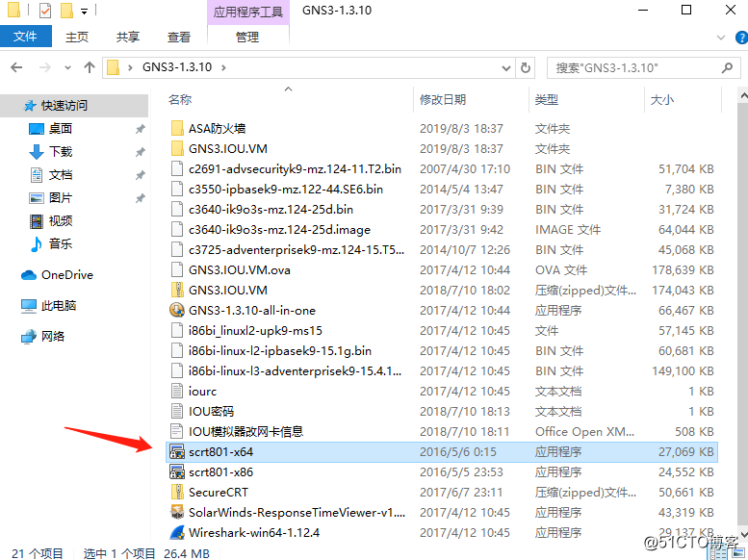Open the Help question mark icon
This screenshot has height=560, width=748.
click(x=742, y=38)
